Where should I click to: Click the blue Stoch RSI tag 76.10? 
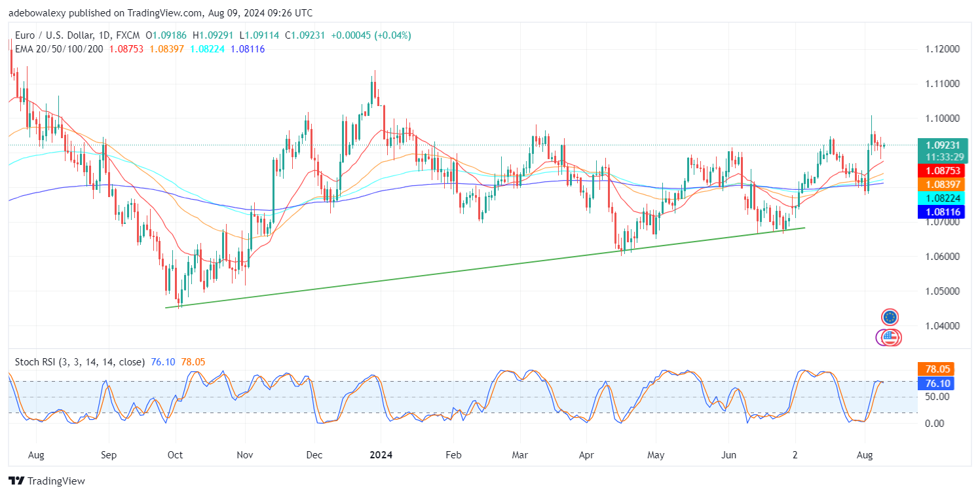pyautogui.click(x=936, y=383)
